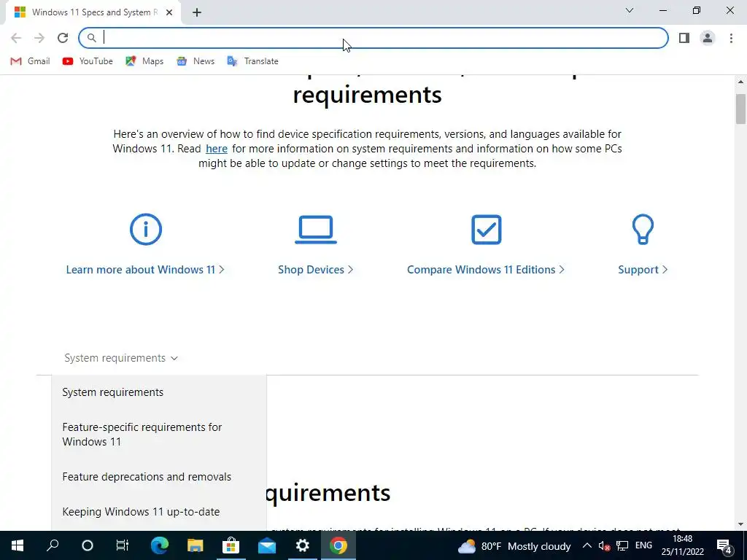Open the Chrome three-dot menu
The width and height of the screenshot is (747, 560).
(x=731, y=38)
